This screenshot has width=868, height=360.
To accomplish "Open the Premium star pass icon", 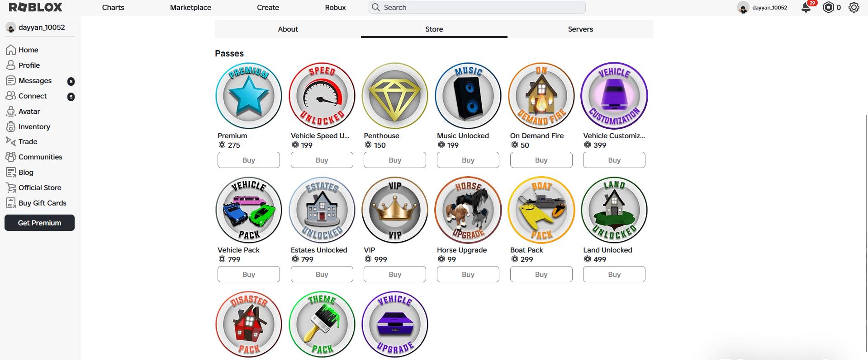I will (248, 96).
